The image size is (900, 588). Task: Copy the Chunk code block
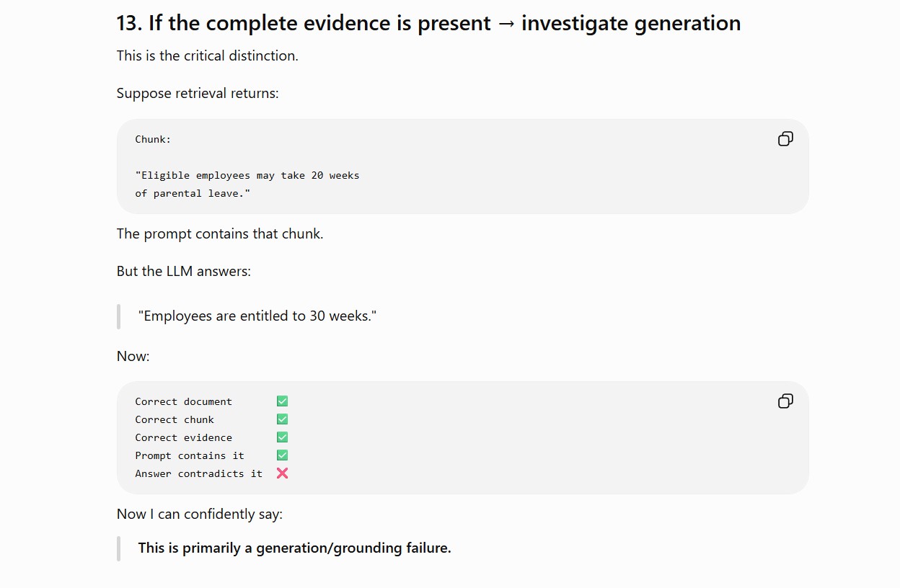[785, 139]
